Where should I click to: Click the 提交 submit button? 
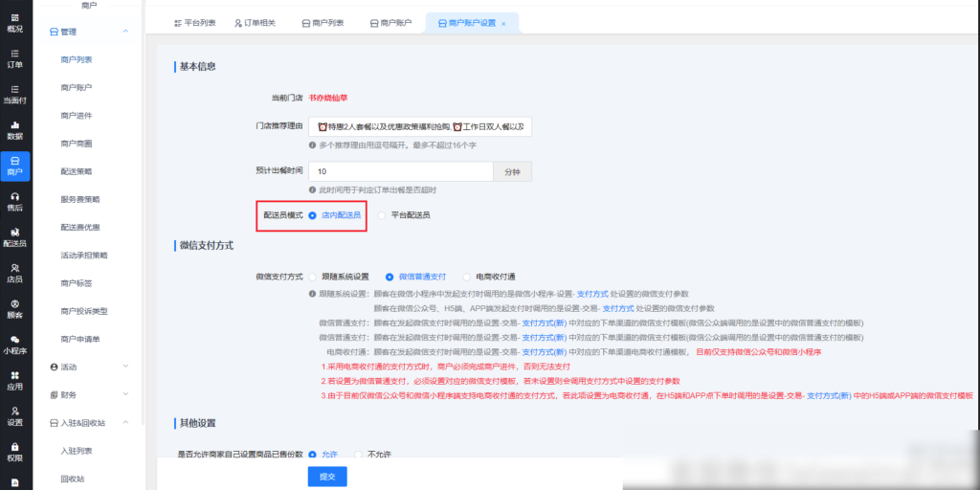point(327,477)
